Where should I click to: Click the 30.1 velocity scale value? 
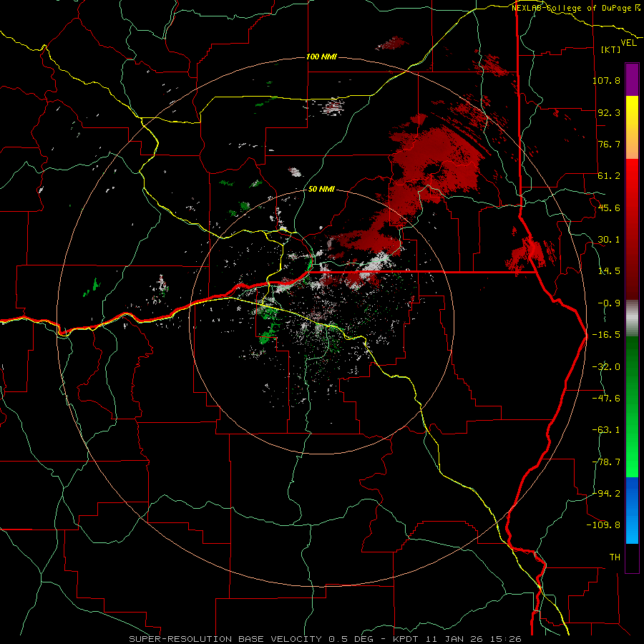pos(609,240)
